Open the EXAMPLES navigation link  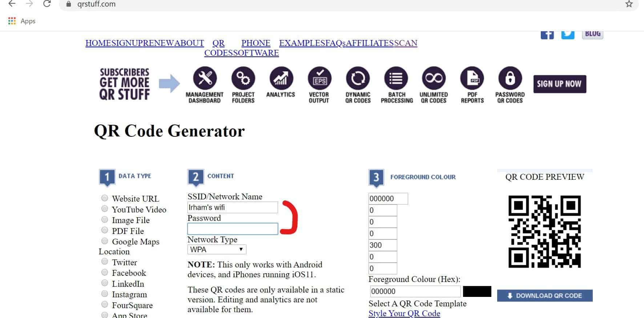pyautogui.click(x=302, y=43)
